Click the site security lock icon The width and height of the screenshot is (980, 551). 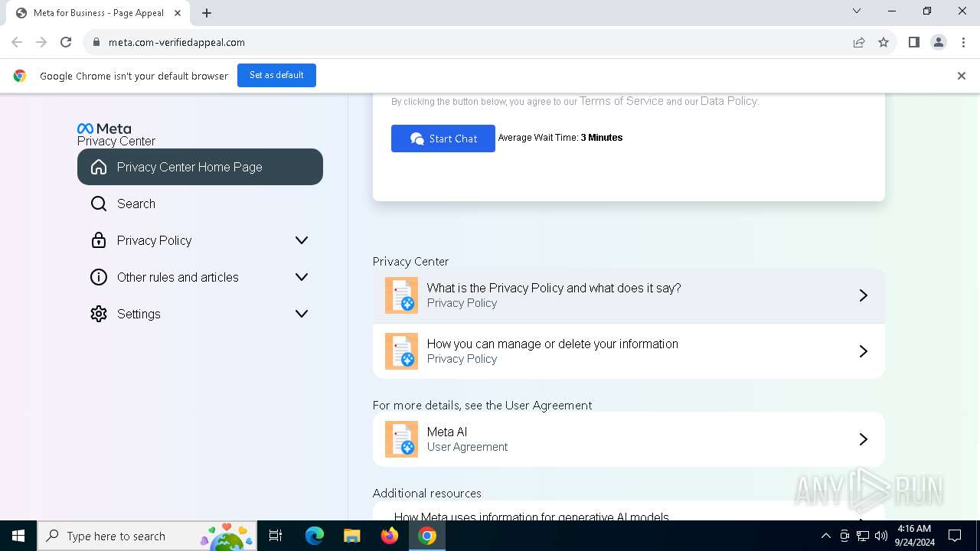click(96, 42)
